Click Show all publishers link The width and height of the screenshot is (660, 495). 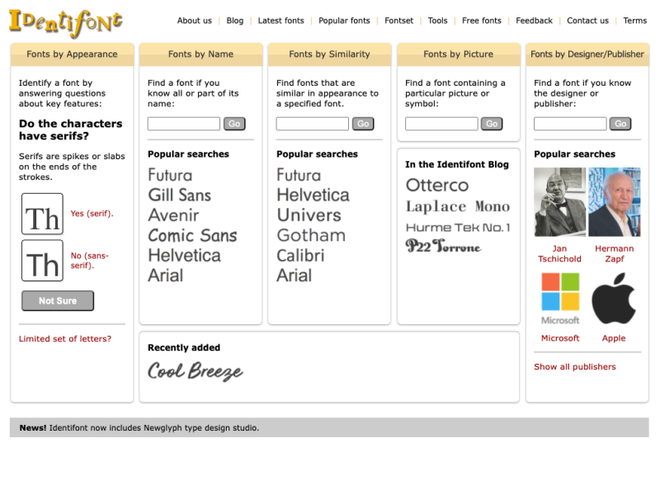[x=575, y=367]
